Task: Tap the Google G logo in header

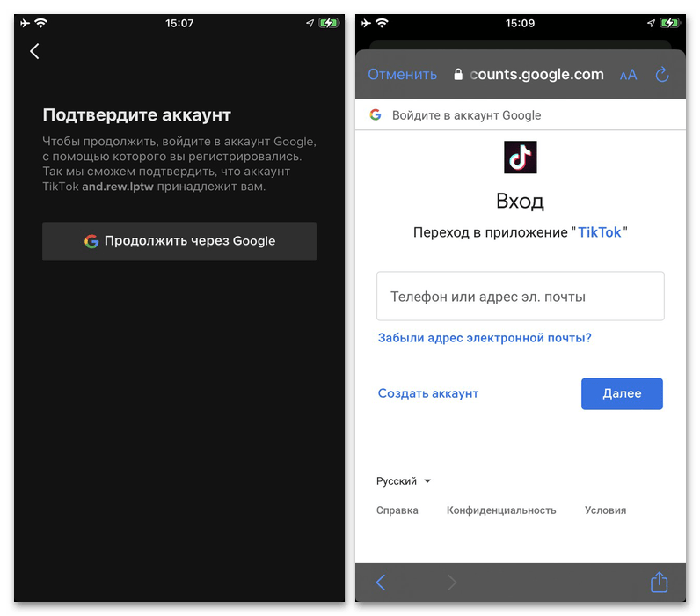Action: click(376, 114)
